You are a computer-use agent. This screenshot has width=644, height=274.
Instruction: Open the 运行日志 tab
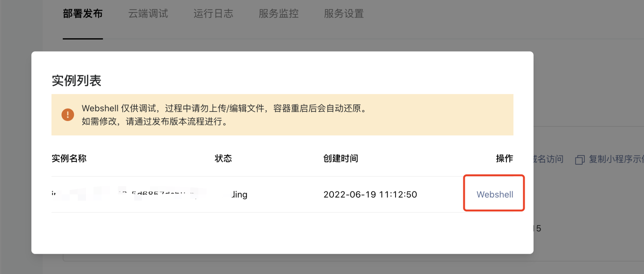[x=213, y=14]
